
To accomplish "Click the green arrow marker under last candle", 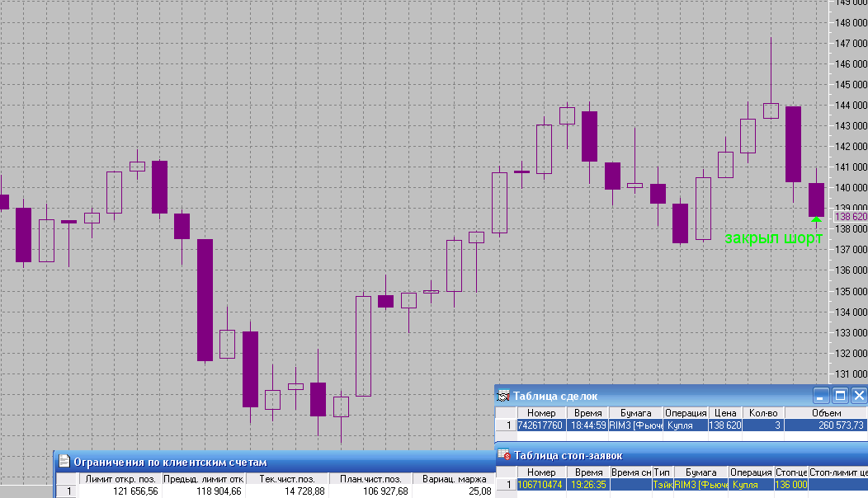I will [x=816, y=220].
